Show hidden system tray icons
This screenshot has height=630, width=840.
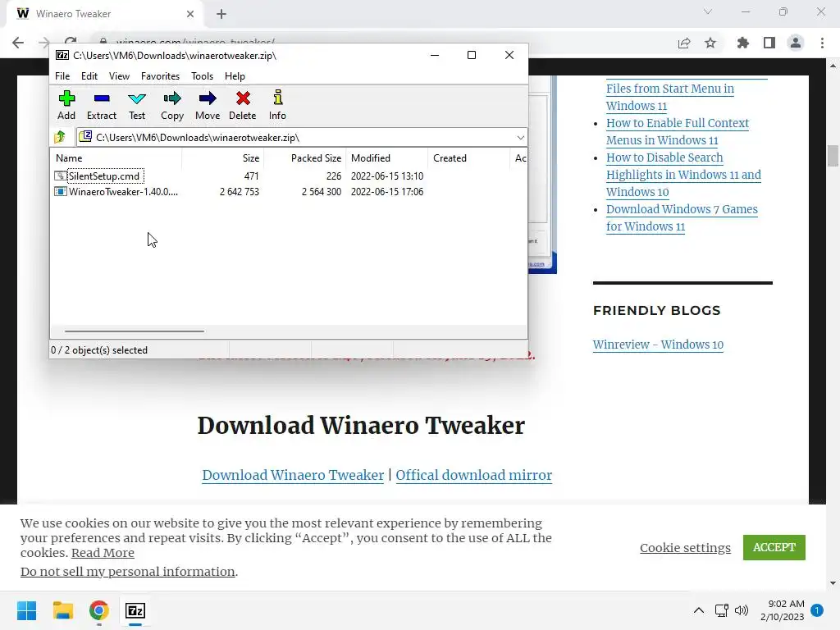click(699, 610)
